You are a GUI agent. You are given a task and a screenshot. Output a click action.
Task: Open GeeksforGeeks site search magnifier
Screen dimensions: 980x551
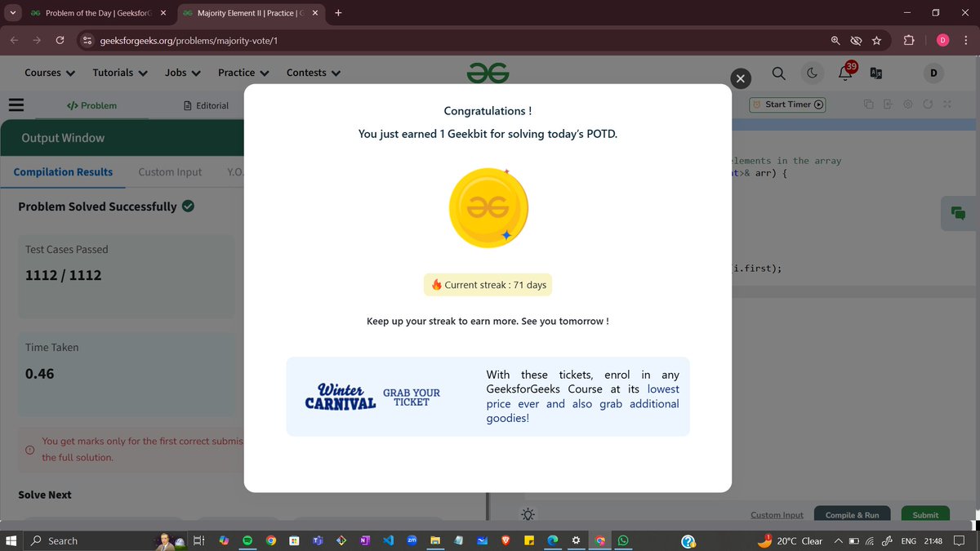coord(779,73)
